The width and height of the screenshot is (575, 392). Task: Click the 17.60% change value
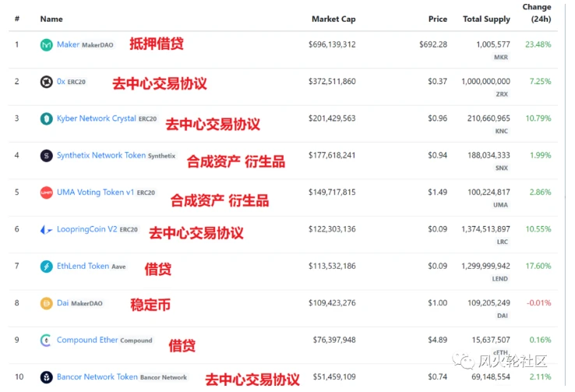[x=538, y=266]
